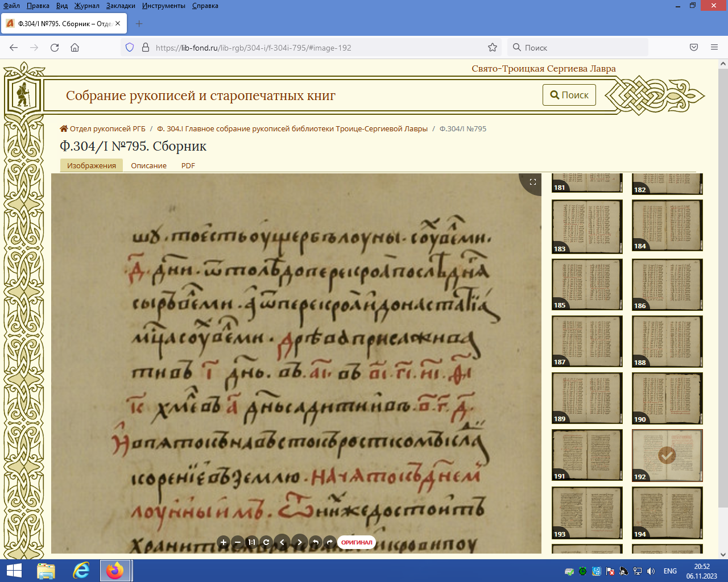Open the Инструменты menu
This screenshot has width=728, height=582.
click(x=164, y=6)
